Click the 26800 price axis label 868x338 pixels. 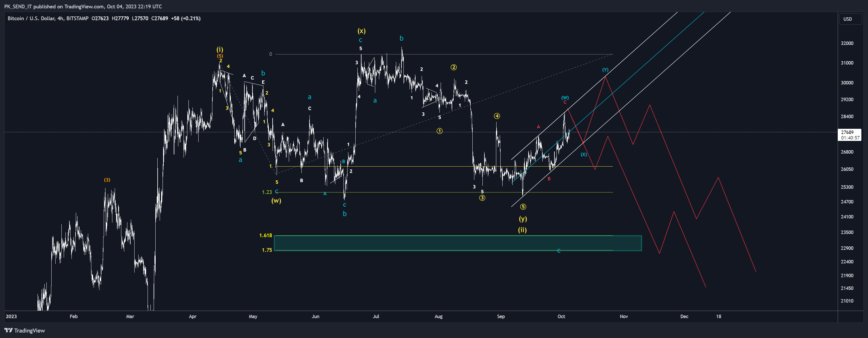pyautogui.click(x=847, y=152)
